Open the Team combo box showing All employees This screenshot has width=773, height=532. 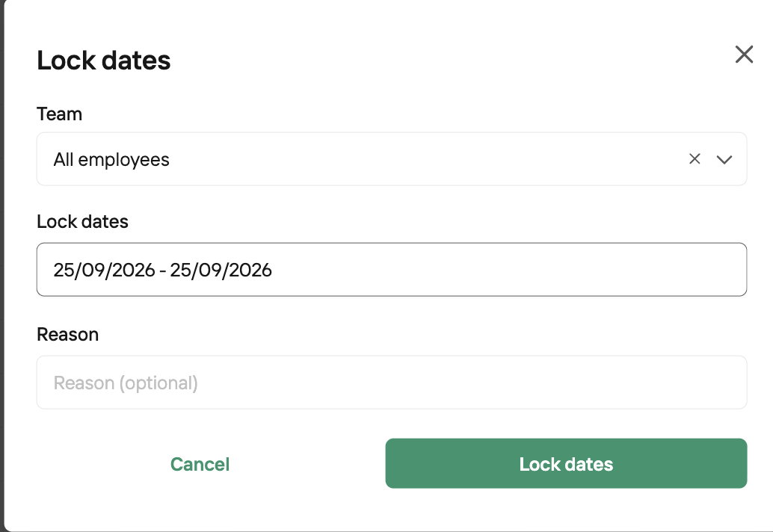[x=392, y=159]
